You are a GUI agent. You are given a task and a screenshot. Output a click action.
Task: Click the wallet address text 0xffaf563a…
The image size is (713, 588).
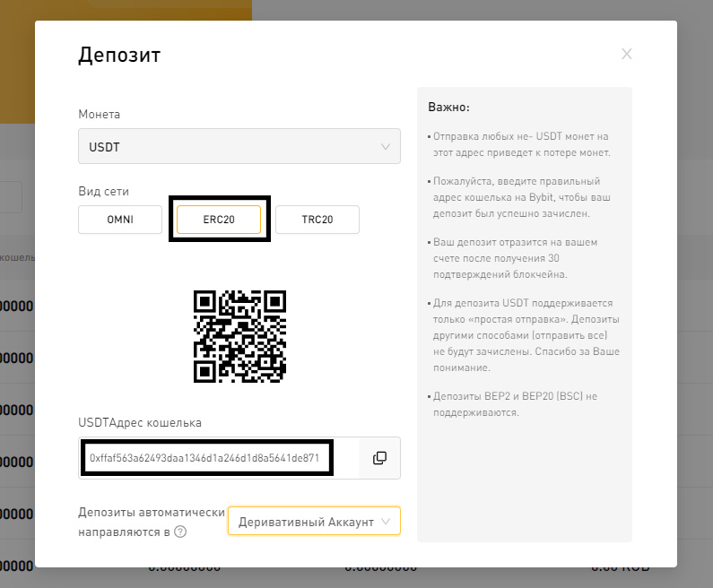coord(204,458)
